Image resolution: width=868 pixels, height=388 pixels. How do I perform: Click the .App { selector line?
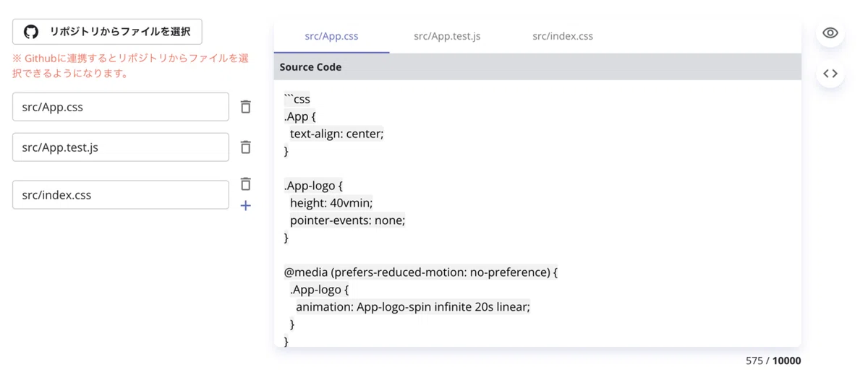click(x=300, y=116)
